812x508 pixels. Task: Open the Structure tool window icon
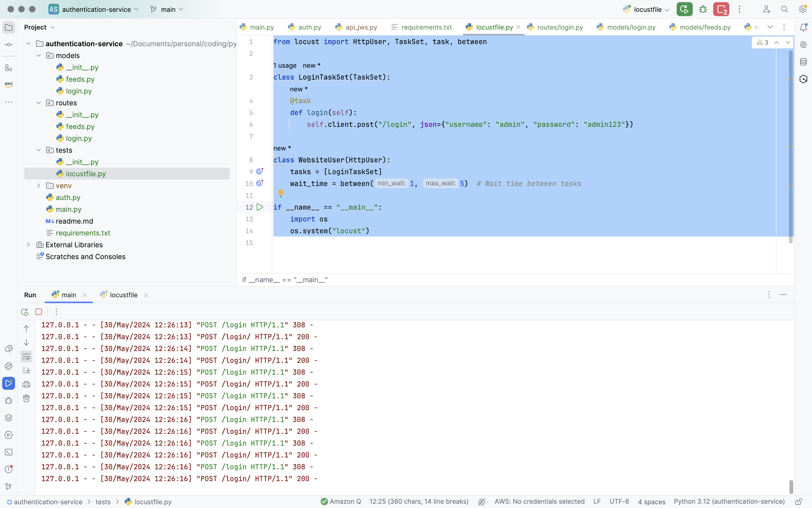[9, 68]
